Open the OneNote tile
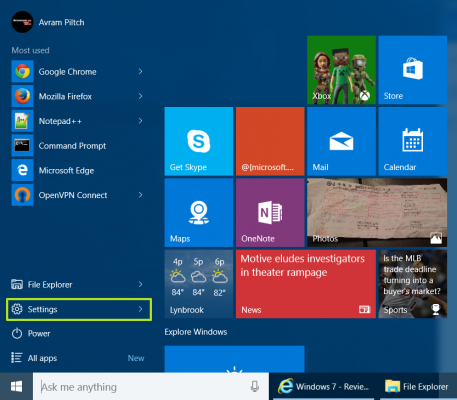 point(270,213)
